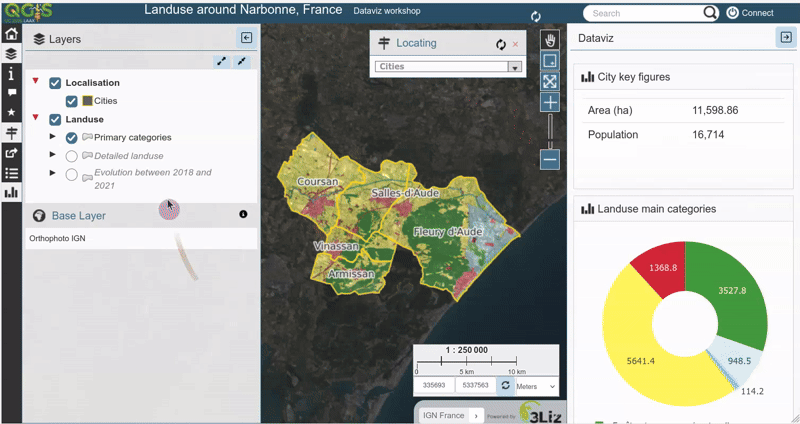Select the zoom by rectangle tool

click(550, 61)
